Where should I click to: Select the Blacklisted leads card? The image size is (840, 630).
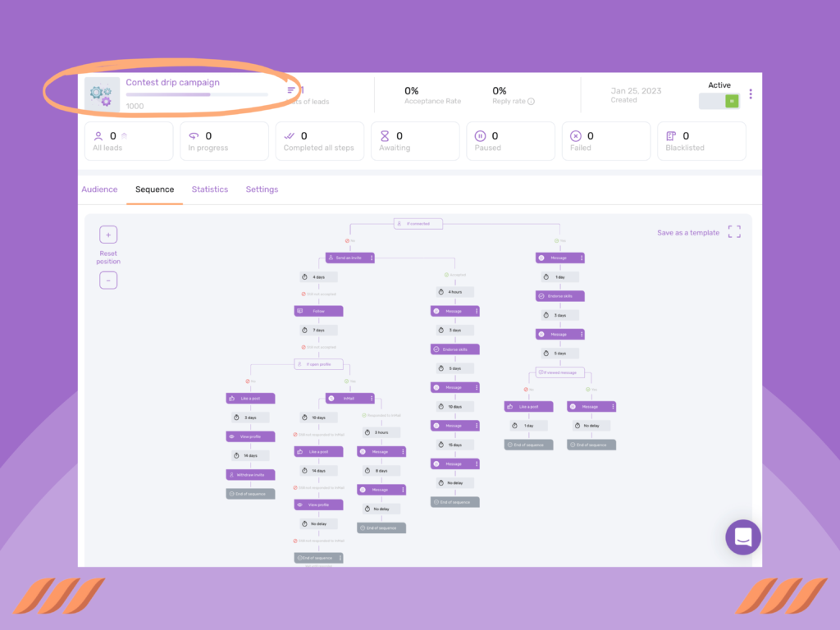[x=701, y=141]
